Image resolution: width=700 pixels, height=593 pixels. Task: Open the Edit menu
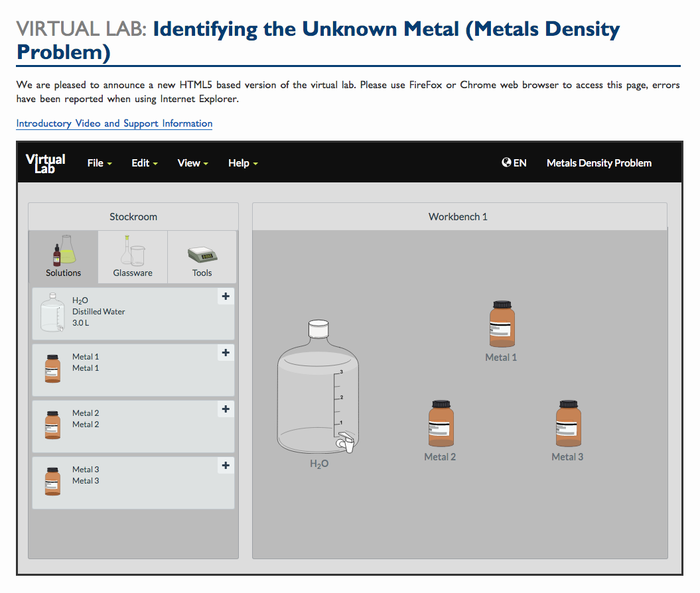140,163
